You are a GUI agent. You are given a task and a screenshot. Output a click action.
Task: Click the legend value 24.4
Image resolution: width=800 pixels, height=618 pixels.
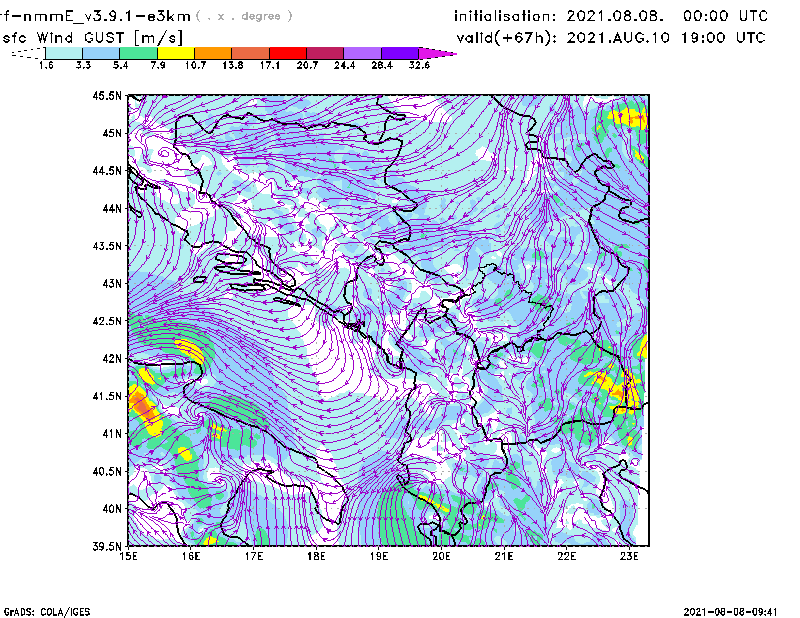(344, 65)
